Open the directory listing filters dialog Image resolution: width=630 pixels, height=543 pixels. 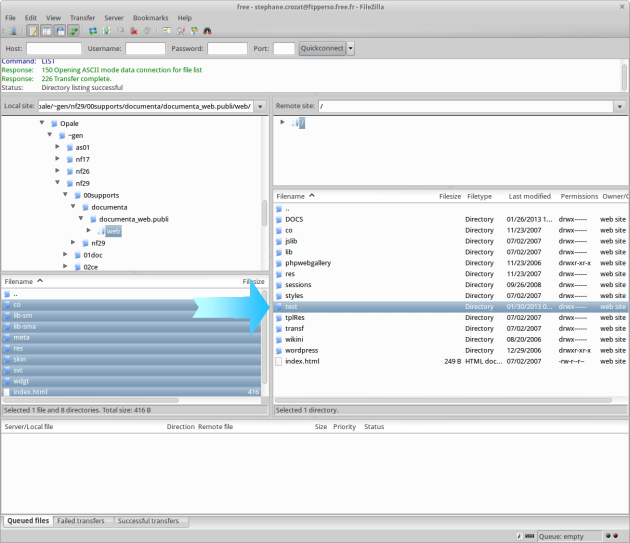coord(167,31)
